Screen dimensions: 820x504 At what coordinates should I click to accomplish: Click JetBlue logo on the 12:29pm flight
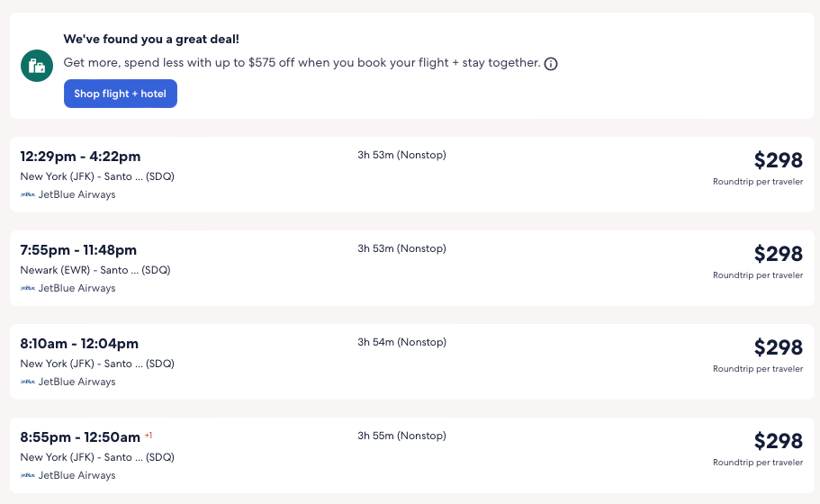coord(28,194)
